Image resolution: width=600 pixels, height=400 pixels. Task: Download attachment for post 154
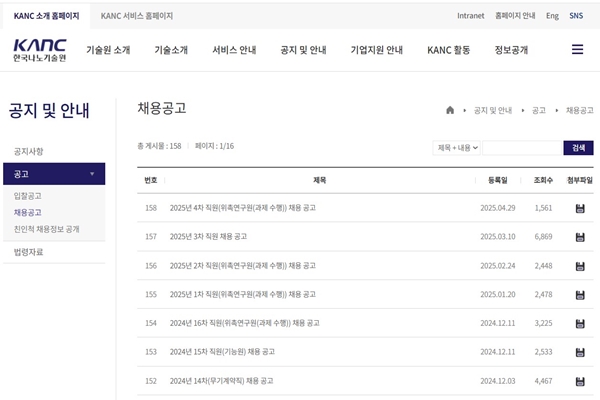580,323
